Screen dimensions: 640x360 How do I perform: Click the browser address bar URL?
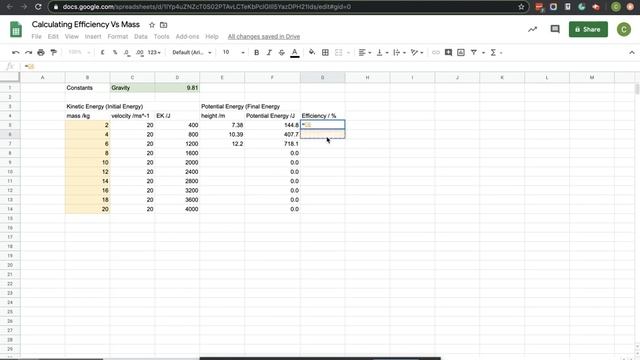coord(207,7)
